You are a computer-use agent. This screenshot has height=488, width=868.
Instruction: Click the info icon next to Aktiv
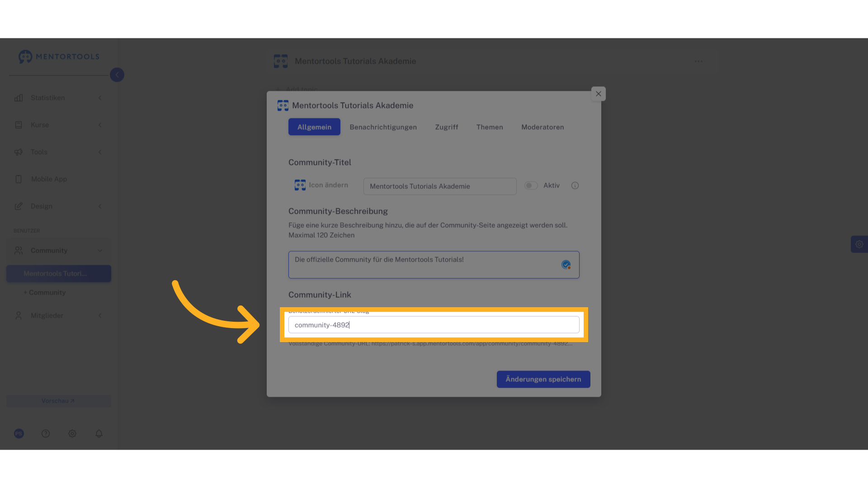[x=575, y=186]
